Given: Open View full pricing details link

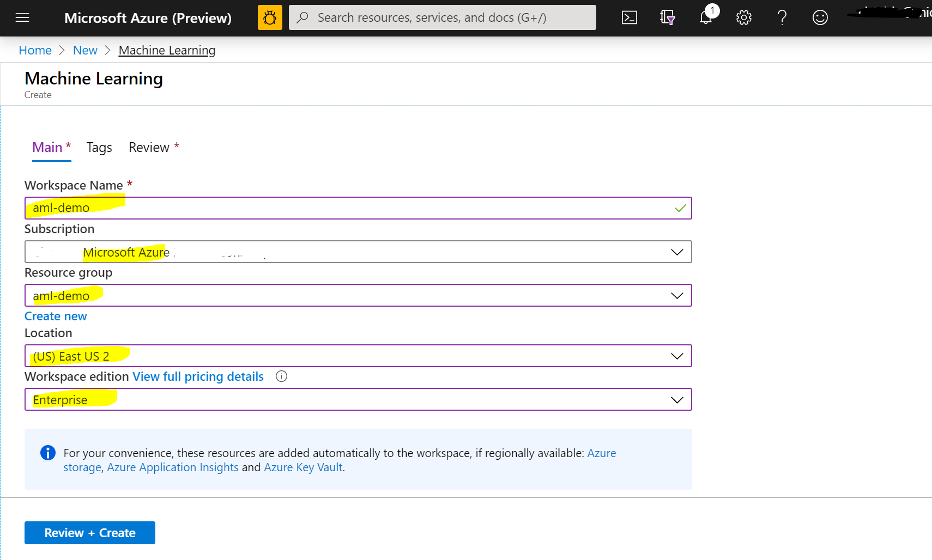Looking at the screenshot, I should pos(198,376).
